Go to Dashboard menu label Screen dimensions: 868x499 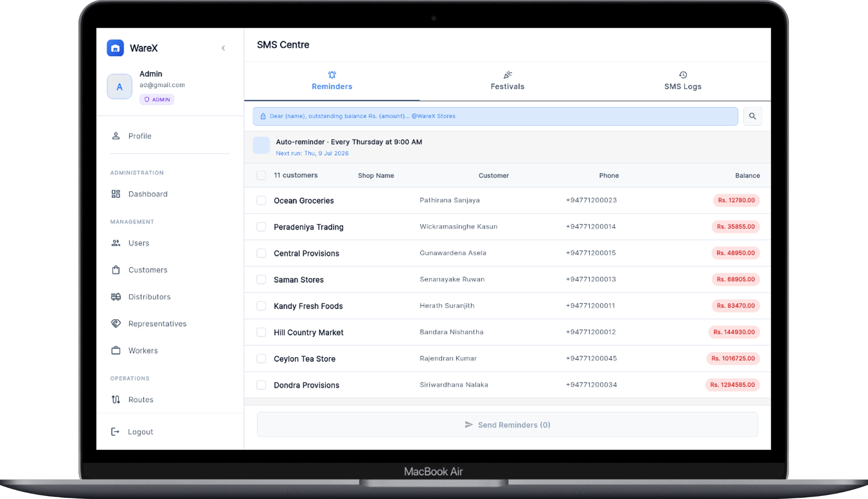coord(148,194)
